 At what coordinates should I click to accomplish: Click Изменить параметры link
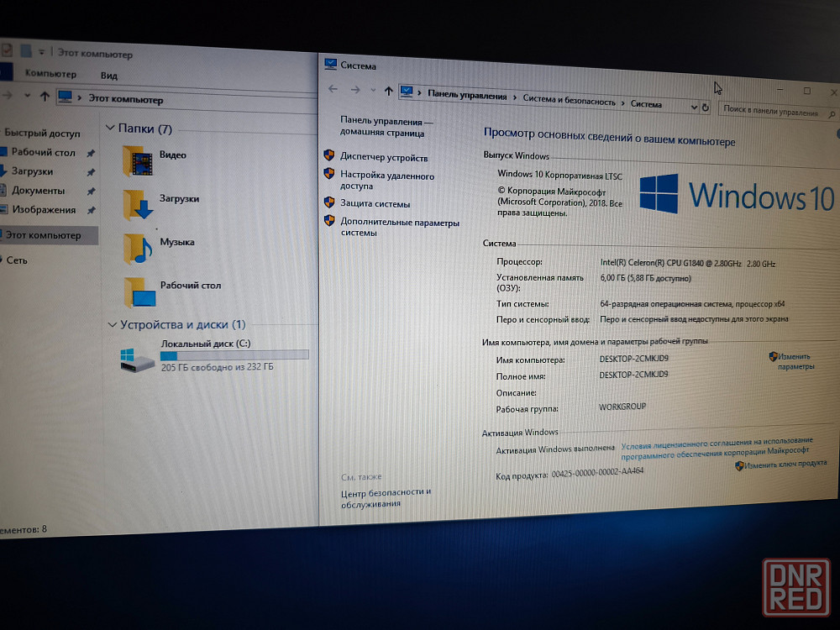tap(794, 361)
